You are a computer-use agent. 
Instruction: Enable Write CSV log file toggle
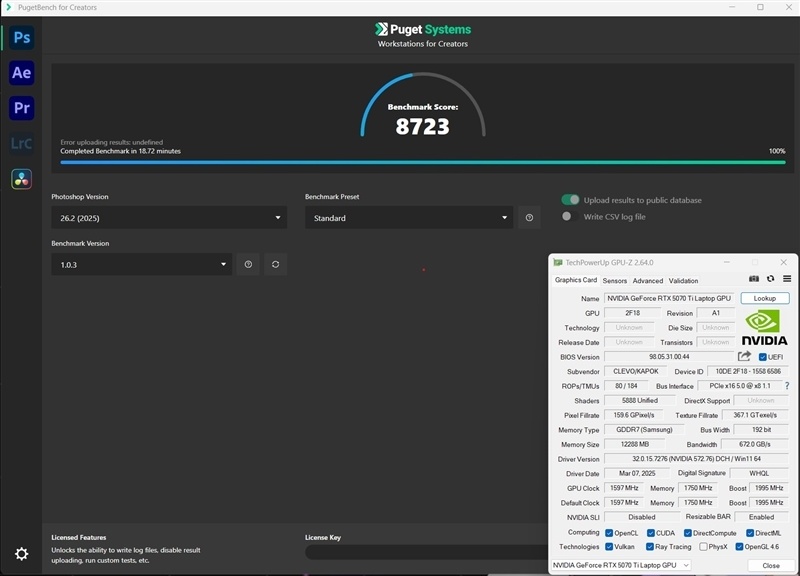click(570, 216)
